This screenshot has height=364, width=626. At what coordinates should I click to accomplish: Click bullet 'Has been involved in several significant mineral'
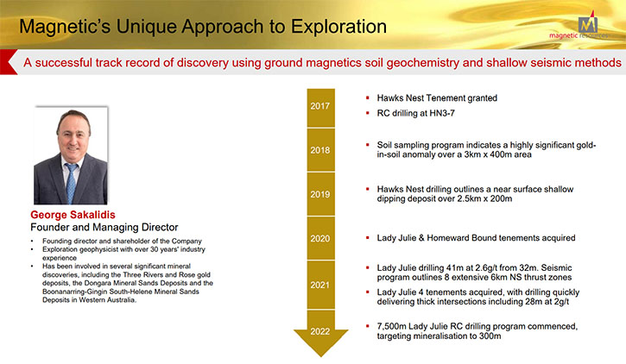tap(128, 283)
